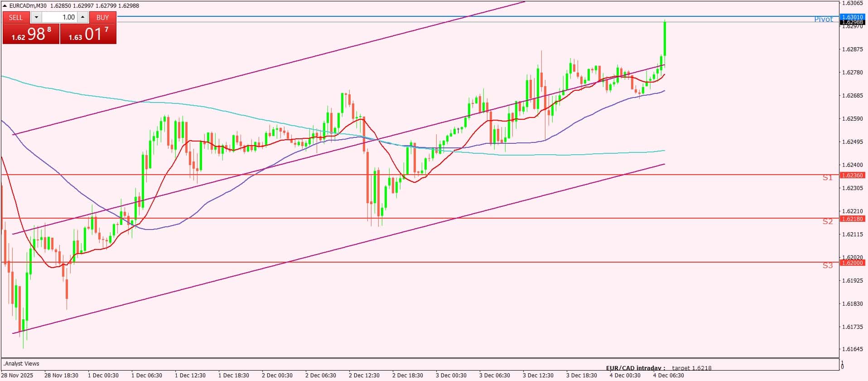Click the 1.62115 price scale value
This screenshot has width=868, height=381.
[x=852, y=234]
